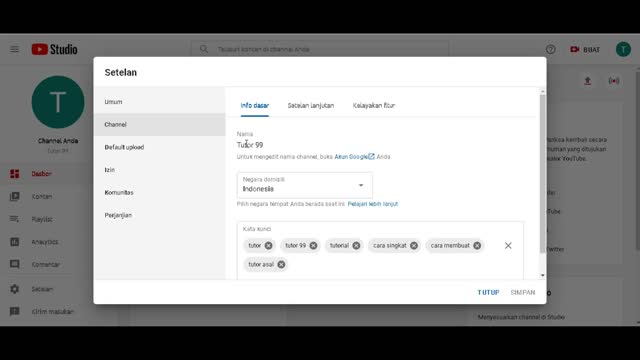Click the search magnifier icon

click(204, 49)
